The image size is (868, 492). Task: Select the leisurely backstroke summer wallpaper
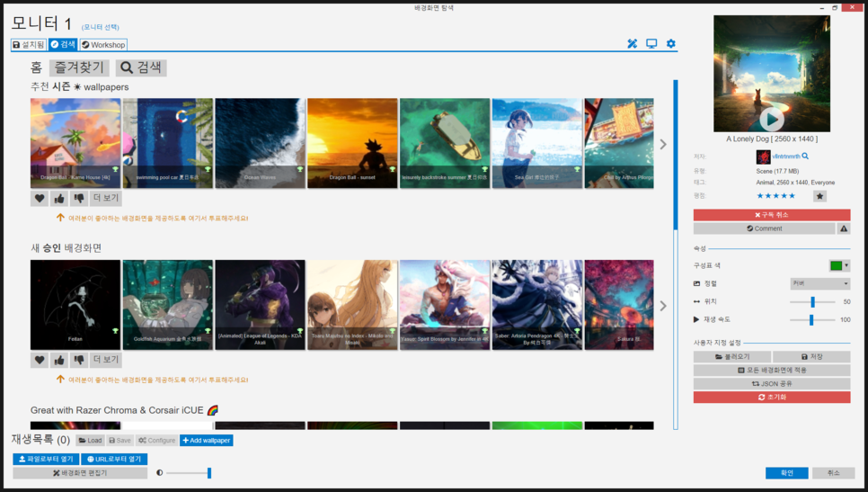(445, 144)
